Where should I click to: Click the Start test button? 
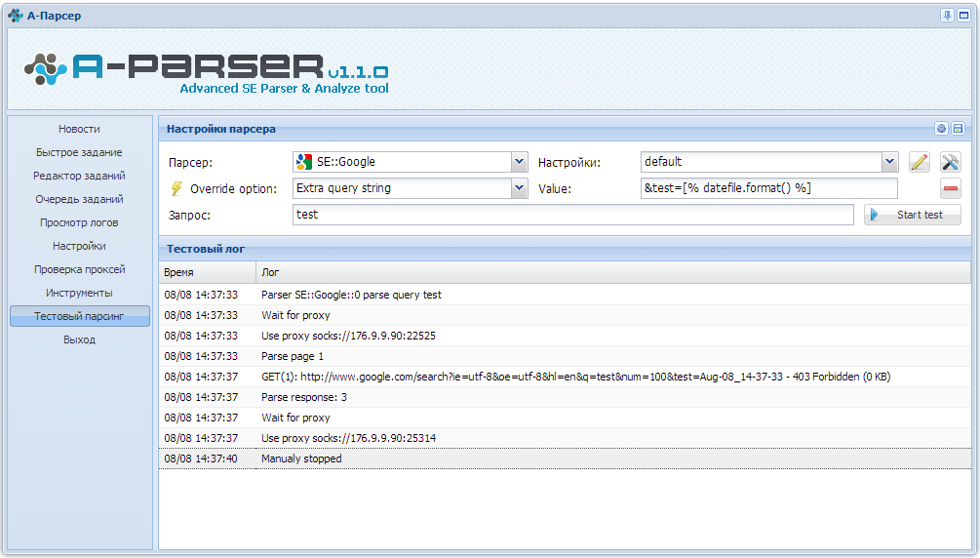[x=913, y=215]
